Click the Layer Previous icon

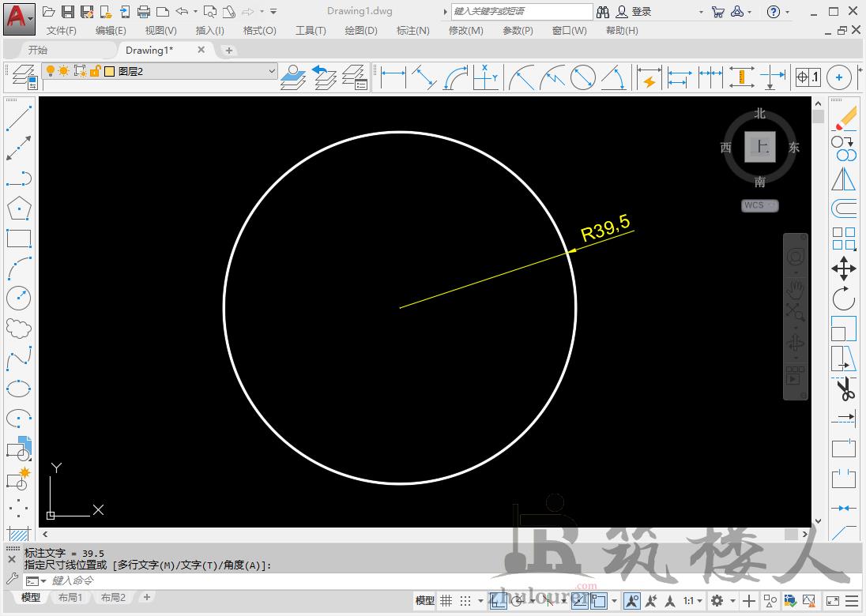point(324,77)
